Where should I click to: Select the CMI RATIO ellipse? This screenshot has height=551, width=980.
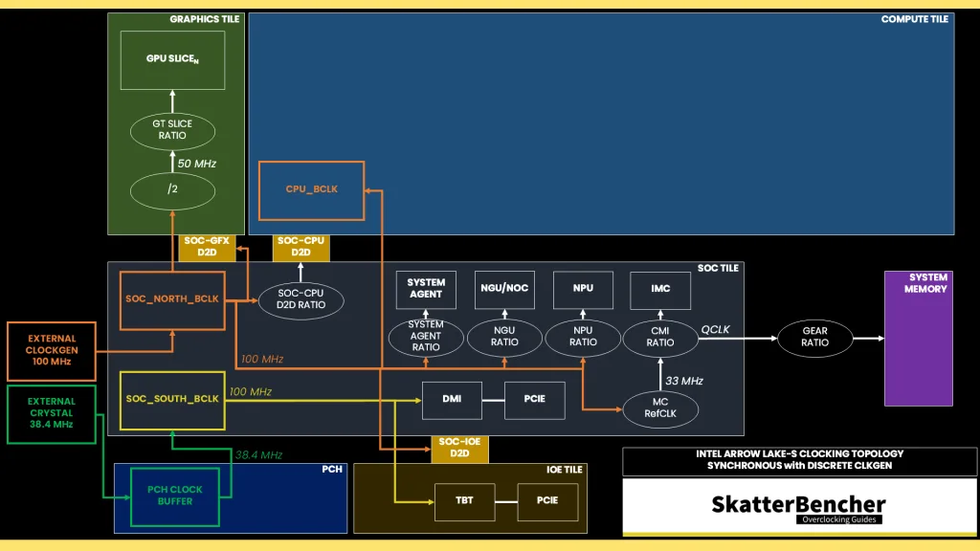pyautogui.click(x=660, y=338)
